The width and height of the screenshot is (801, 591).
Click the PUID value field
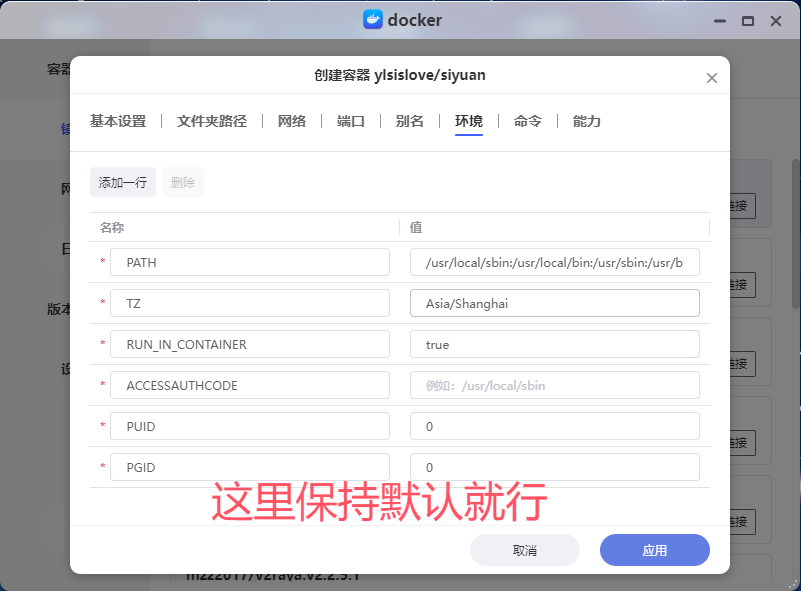[x=554, y=426]
